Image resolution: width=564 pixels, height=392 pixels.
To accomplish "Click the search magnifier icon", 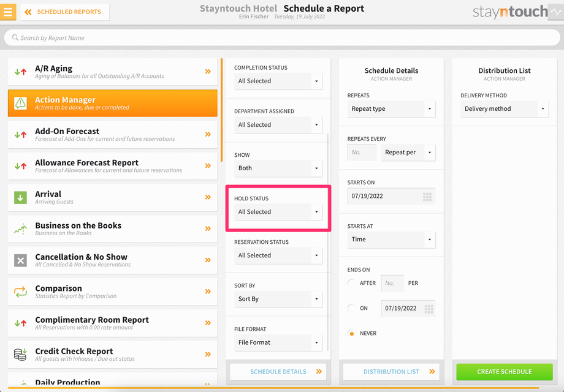I will click(x=15, y=37).
